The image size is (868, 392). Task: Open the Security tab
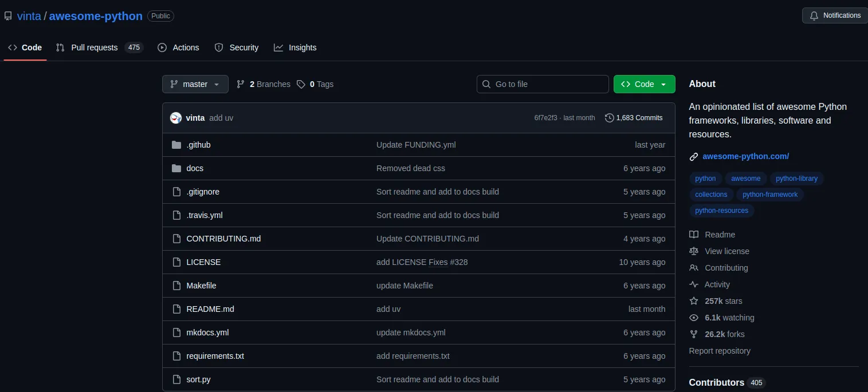click(237, 47)
